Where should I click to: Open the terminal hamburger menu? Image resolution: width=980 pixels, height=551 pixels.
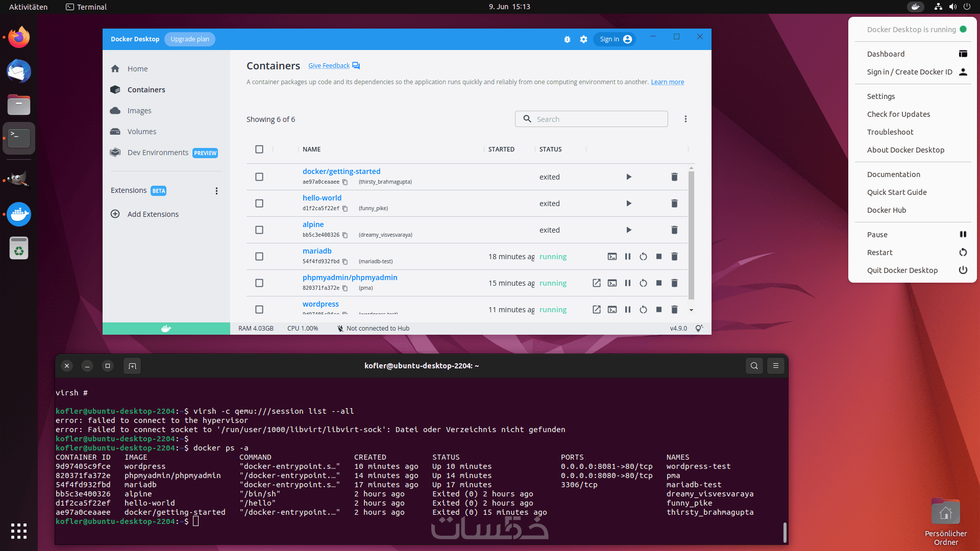coord(775,366)
